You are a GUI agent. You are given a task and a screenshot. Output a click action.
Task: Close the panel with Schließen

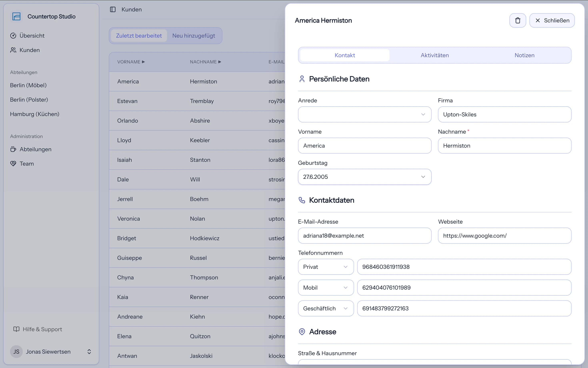(552, 20)
